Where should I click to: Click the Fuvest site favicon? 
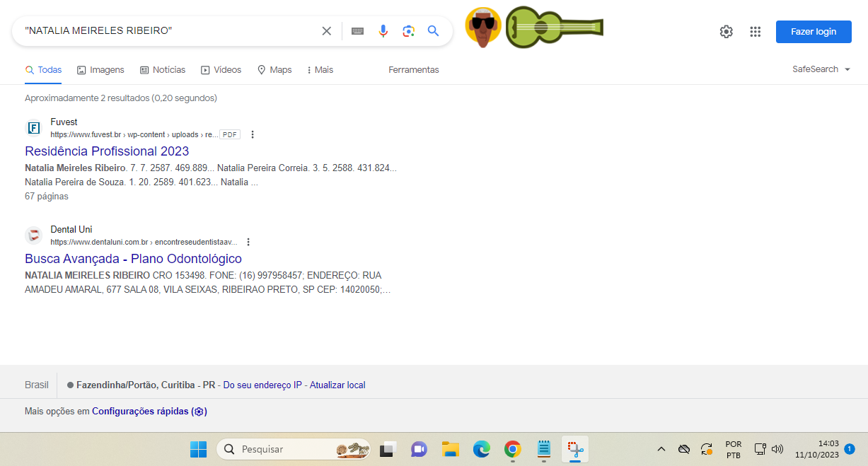tap(33, 128)
